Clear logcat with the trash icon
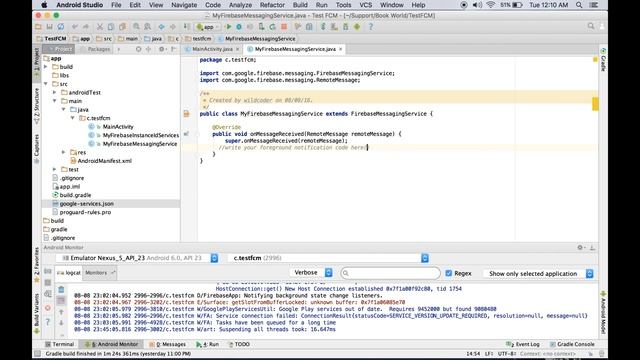This screenshot has height=360, width=640. (x=61, y=290)
